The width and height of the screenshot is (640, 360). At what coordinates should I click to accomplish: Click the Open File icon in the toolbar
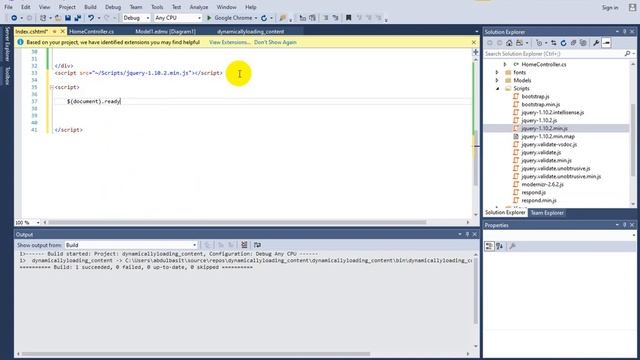(x=58, y=18)
